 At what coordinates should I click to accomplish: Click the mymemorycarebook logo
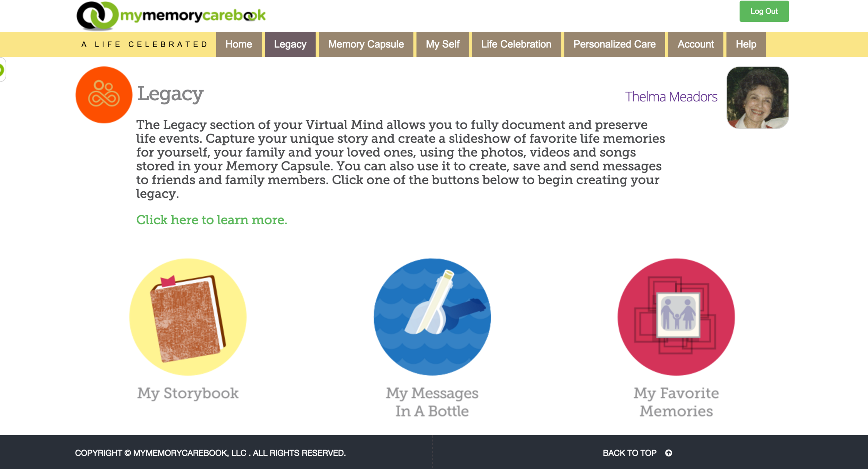(x=171, y=16)
